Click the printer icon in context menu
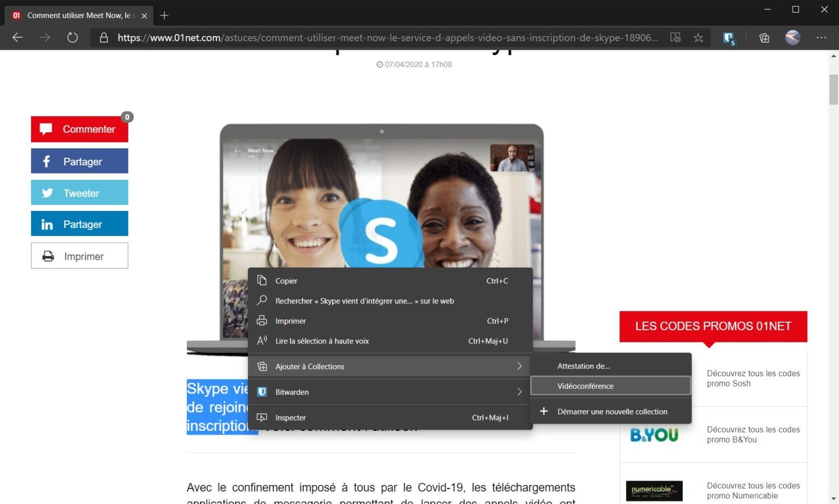Screen dimensions: 839x504 coord(262,321)
